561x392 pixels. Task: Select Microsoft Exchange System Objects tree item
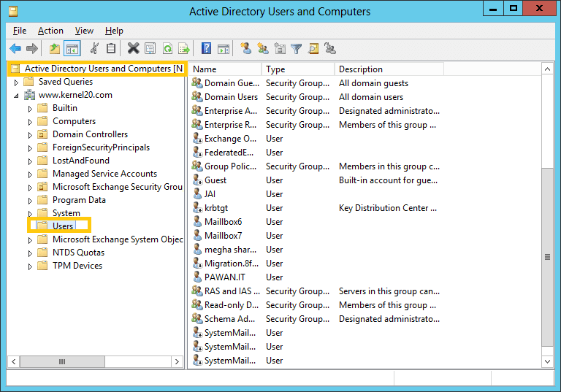click(118, 239)
